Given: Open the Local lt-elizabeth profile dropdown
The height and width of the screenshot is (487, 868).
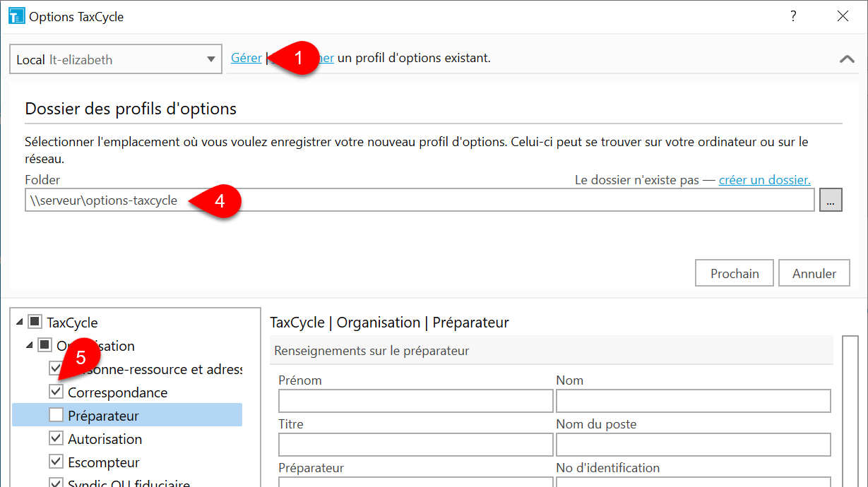Looking at the screenshot, I should [116, 59].
